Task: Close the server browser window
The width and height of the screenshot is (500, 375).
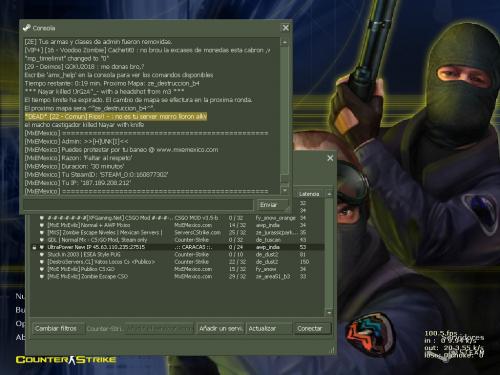Action: coord(330,158)
